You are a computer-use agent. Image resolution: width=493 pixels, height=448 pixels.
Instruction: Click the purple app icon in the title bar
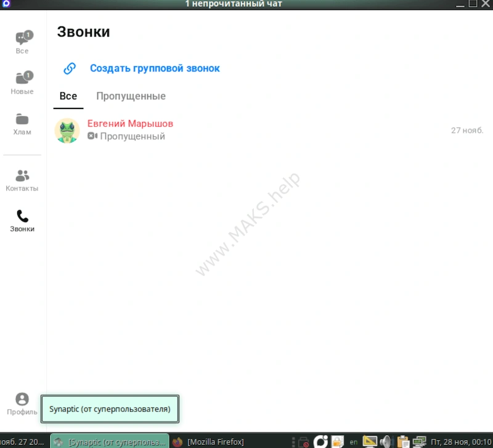pyautogui.click(x=6, y=4)
